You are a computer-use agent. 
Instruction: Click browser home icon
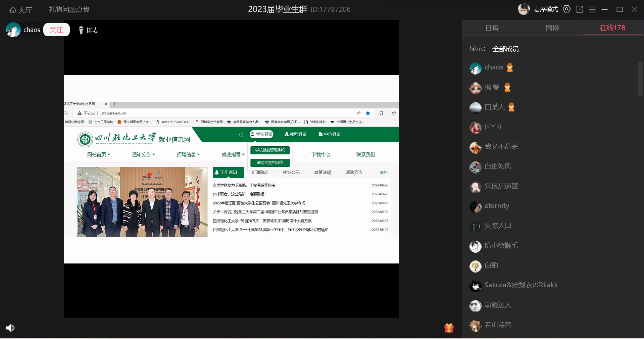coord(66,113)
